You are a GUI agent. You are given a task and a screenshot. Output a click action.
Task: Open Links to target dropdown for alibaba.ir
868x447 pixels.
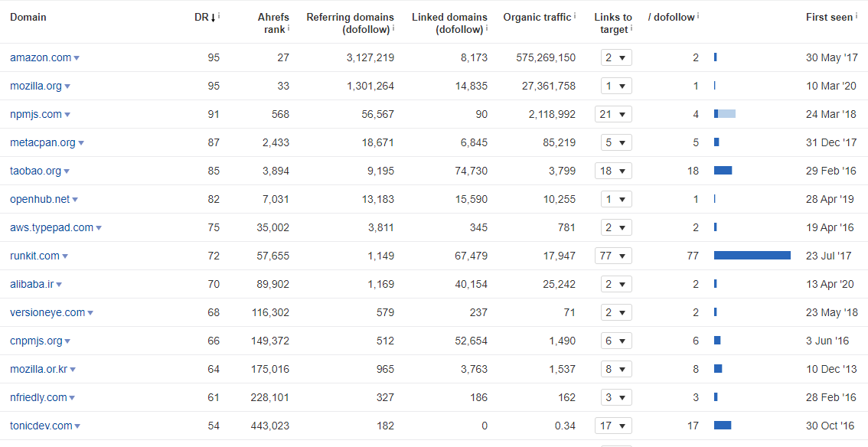click(x=616, y=284)
